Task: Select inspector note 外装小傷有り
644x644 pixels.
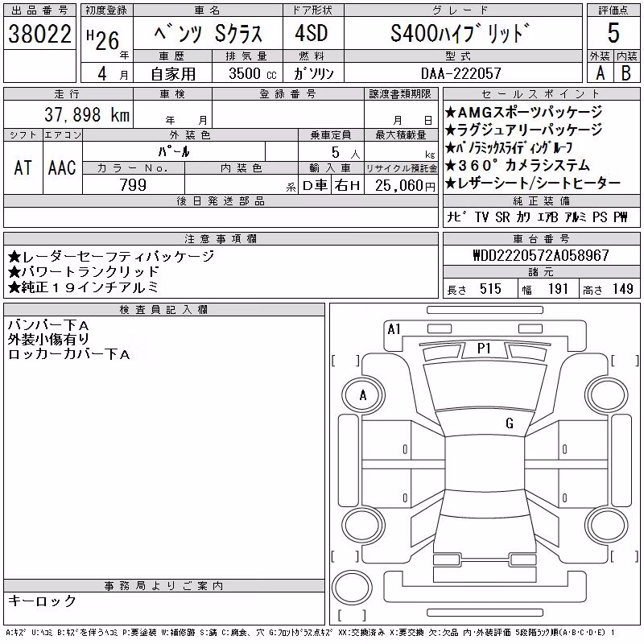Action: 48,340
